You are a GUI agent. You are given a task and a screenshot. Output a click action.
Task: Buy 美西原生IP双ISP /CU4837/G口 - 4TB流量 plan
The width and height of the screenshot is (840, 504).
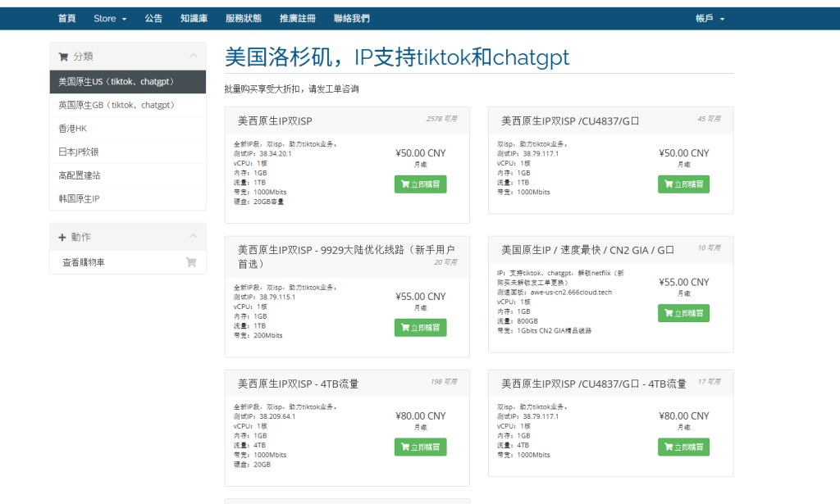point(683,447)
